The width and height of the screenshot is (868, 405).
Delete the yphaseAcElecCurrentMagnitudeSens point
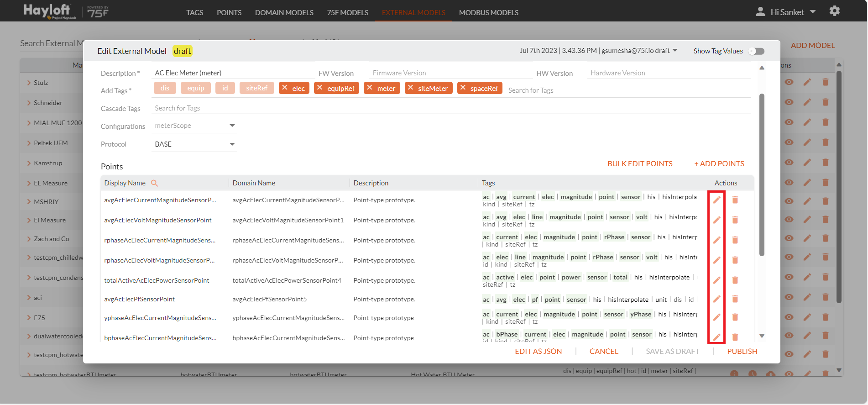tap(735, 317)
